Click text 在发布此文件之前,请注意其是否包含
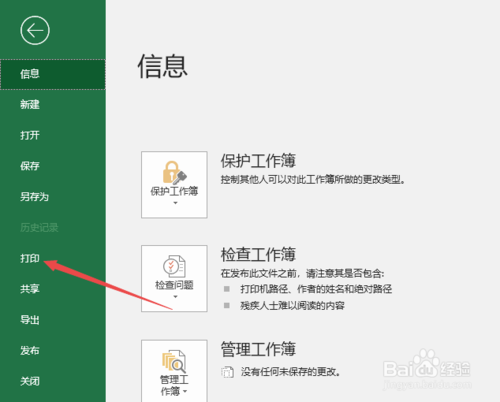500x402 pixels. [x=302, y=274]
